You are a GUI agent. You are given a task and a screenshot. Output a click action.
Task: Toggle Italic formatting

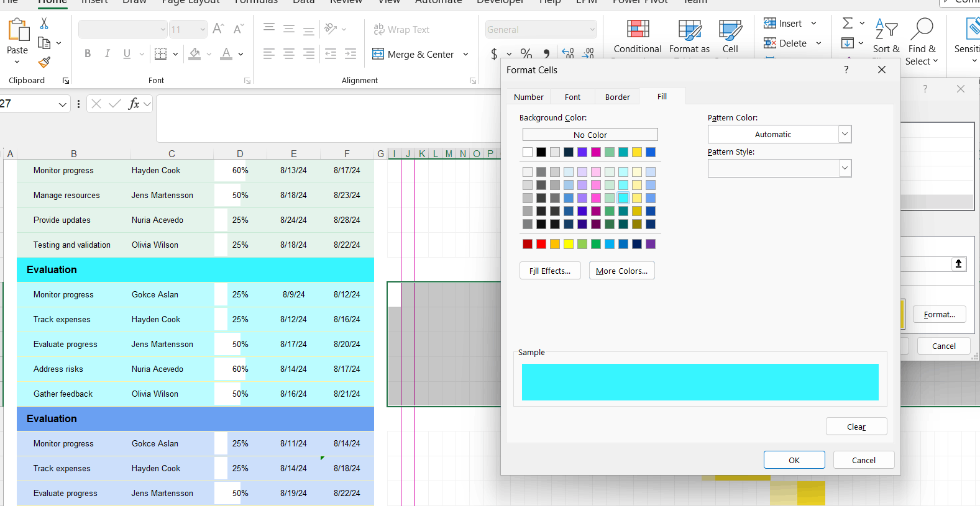(108, 54)
